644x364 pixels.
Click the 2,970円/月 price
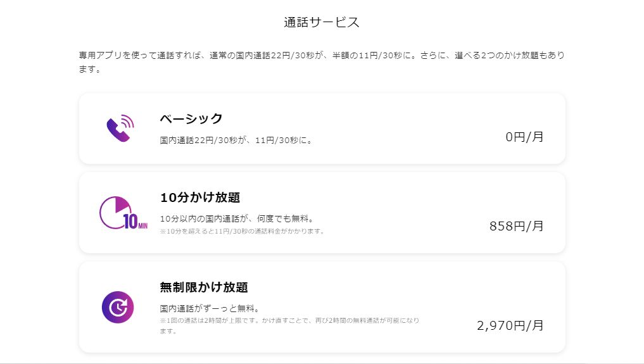510,325
